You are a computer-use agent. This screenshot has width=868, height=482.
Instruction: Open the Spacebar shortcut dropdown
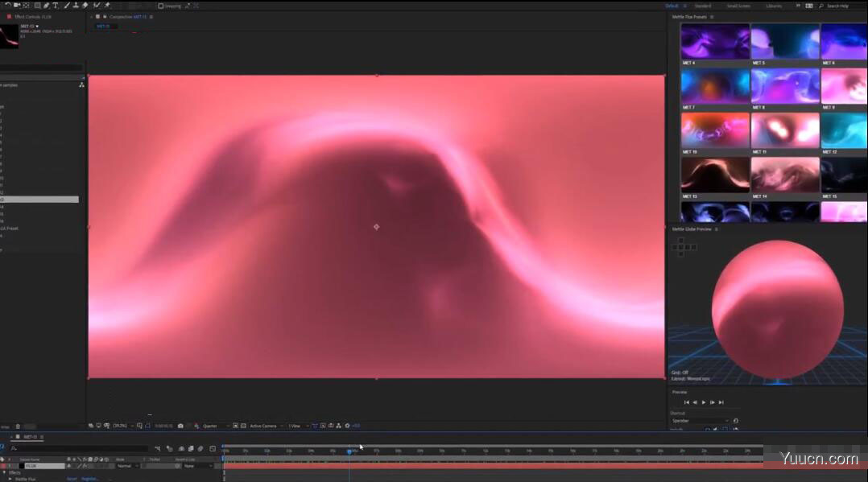pos(701,421)
